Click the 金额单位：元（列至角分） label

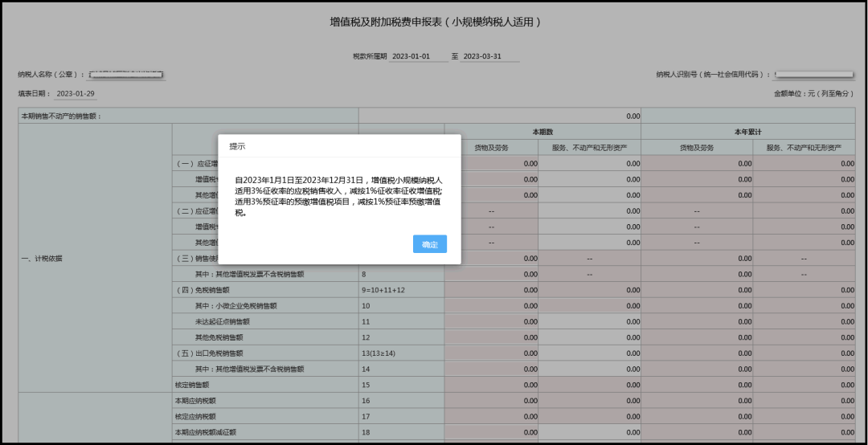[813, 93]
